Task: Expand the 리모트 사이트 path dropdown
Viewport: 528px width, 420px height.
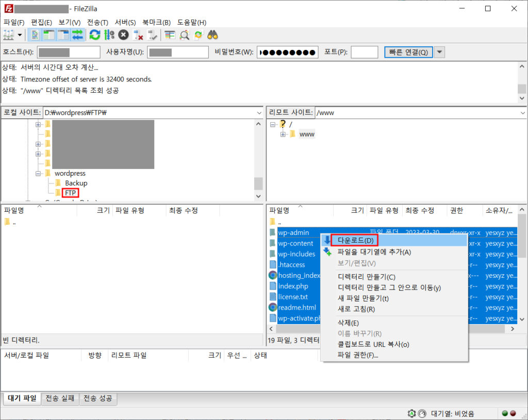Action: 522,113
